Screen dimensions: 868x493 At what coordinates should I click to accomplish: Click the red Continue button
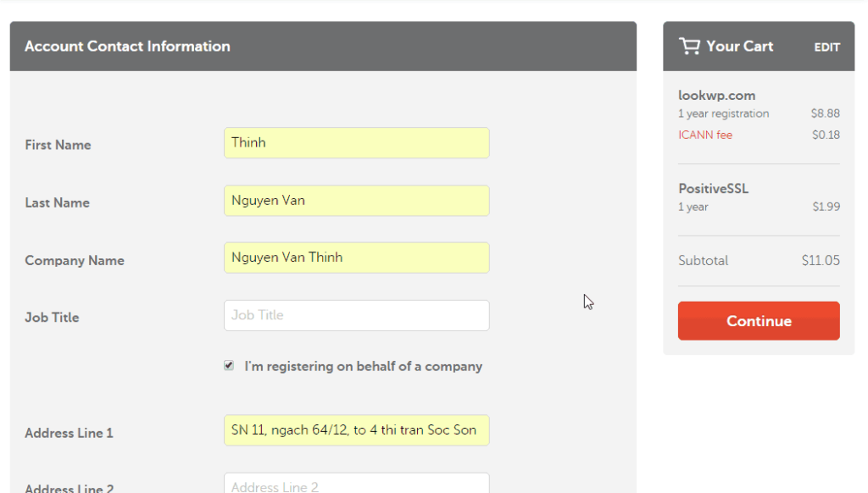[x=759, y=321]
